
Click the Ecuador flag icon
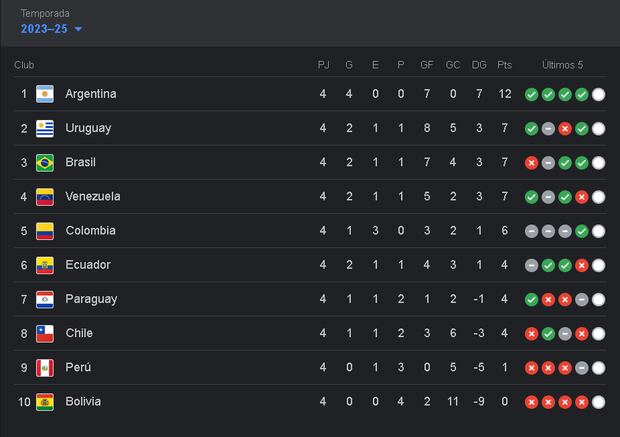[44, 265]
